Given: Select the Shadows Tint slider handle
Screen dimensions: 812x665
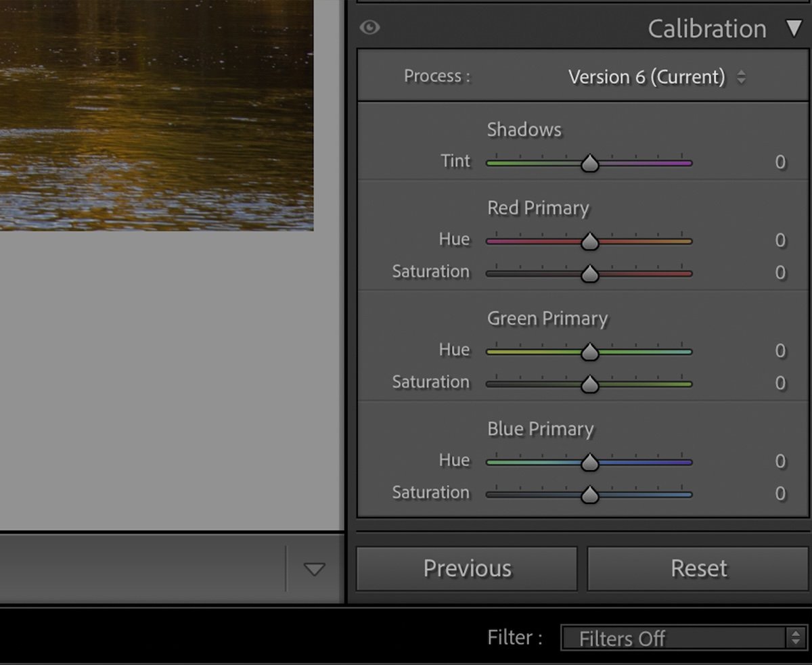Looking at the screenshot, I should [589, 162].
